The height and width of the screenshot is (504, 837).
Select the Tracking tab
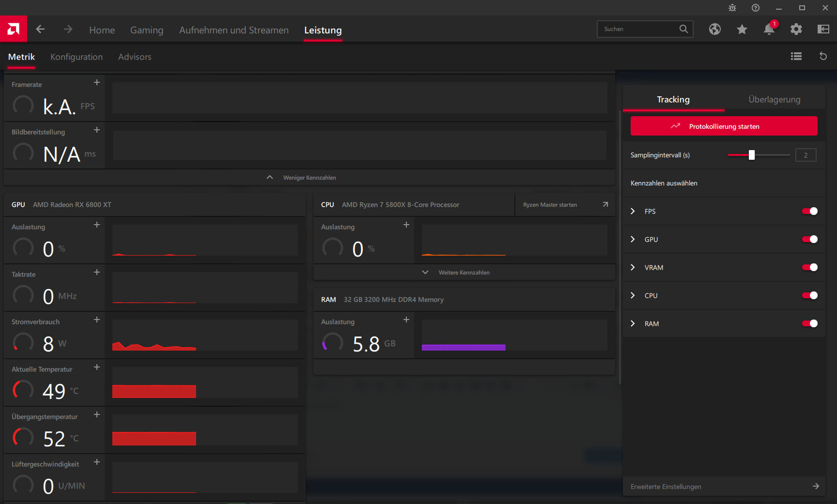tap(673, 99)
